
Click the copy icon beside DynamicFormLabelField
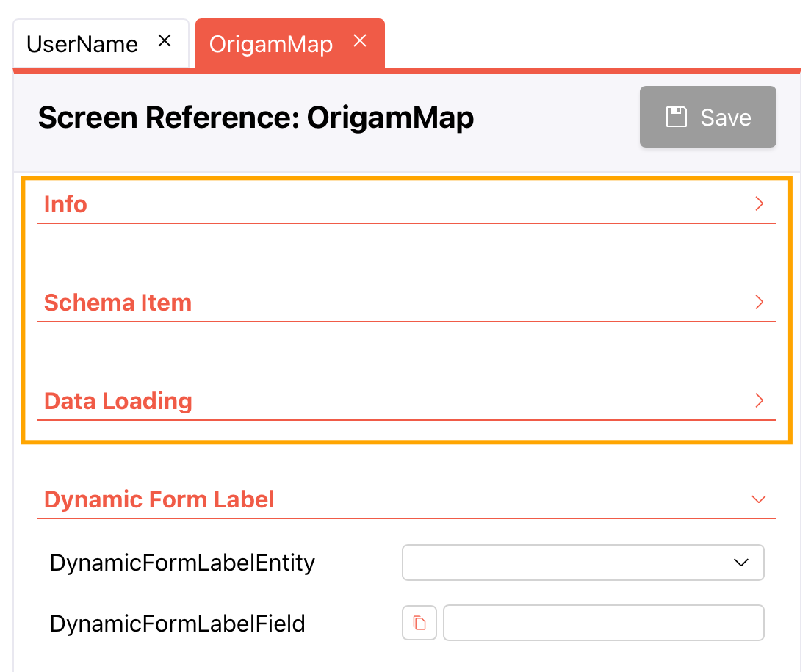[419, 623]
